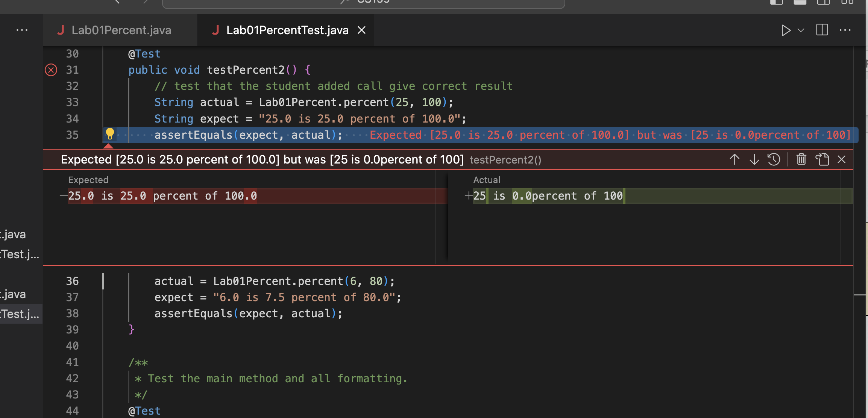Open the test history icon
Viewport: 868px width, 418px height.
click(x=774, y=159)
